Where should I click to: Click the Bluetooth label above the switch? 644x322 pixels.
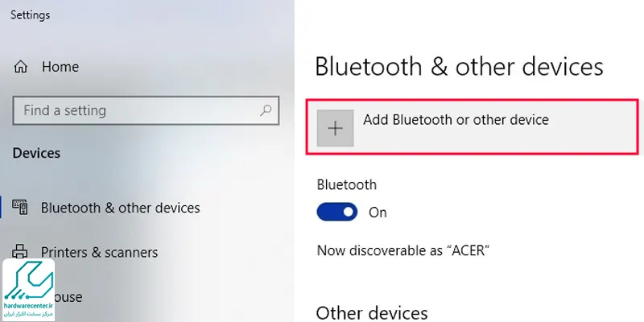347,185
